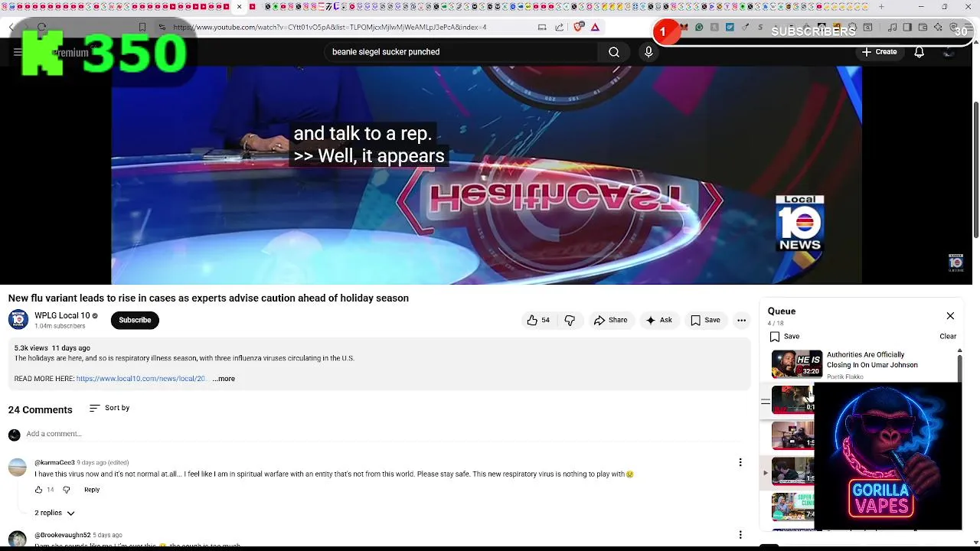Select the currently playing fourth queue thumbnail

(x=793, y=471)
